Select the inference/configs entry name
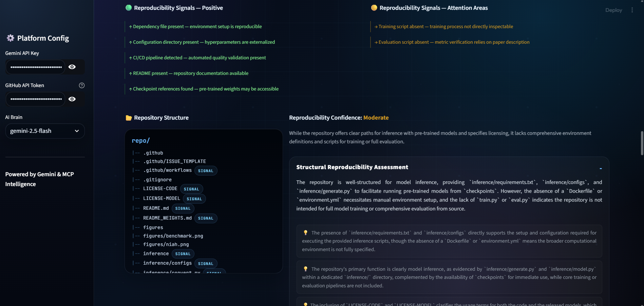Image resolution: width=644 pixels, height=306 pixels. pos(167,263)
